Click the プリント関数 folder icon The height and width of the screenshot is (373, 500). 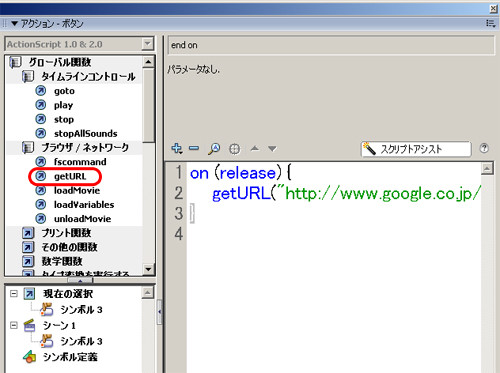28,233
